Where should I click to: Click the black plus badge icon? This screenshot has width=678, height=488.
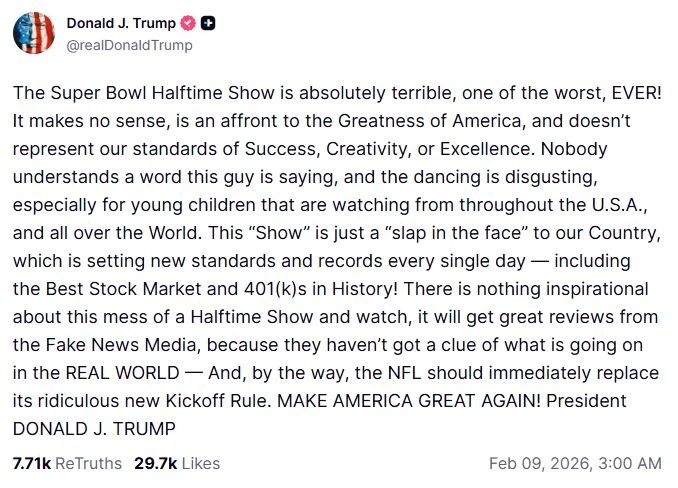click(208, 23)
